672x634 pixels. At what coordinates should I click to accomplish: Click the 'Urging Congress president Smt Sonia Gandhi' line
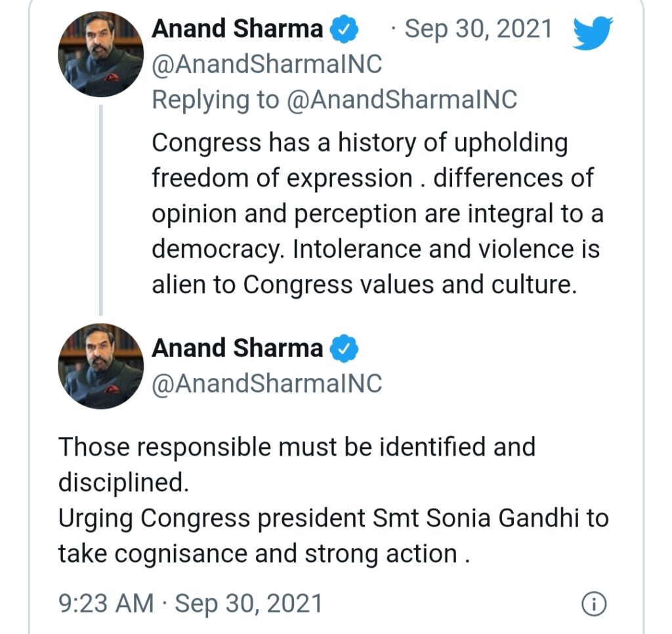333,518
